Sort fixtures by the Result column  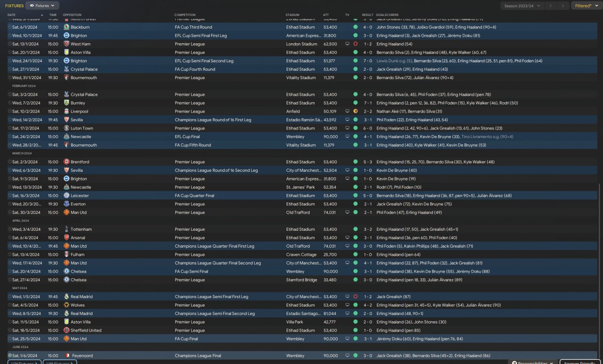coord(367,15)
